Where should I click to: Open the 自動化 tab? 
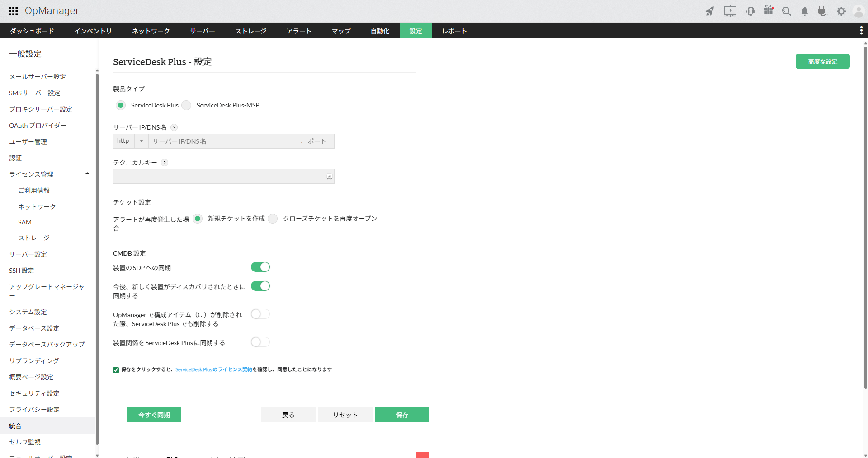point(380,31)
